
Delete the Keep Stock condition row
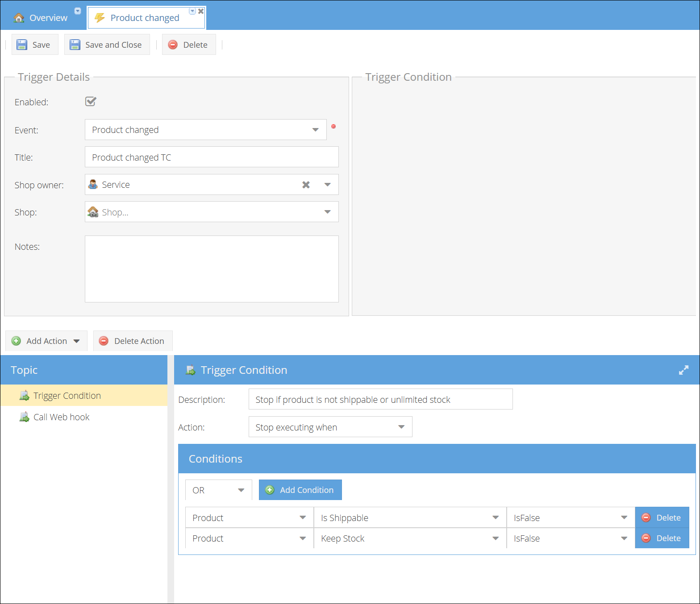pyautogui.click(x=662, y=538)
